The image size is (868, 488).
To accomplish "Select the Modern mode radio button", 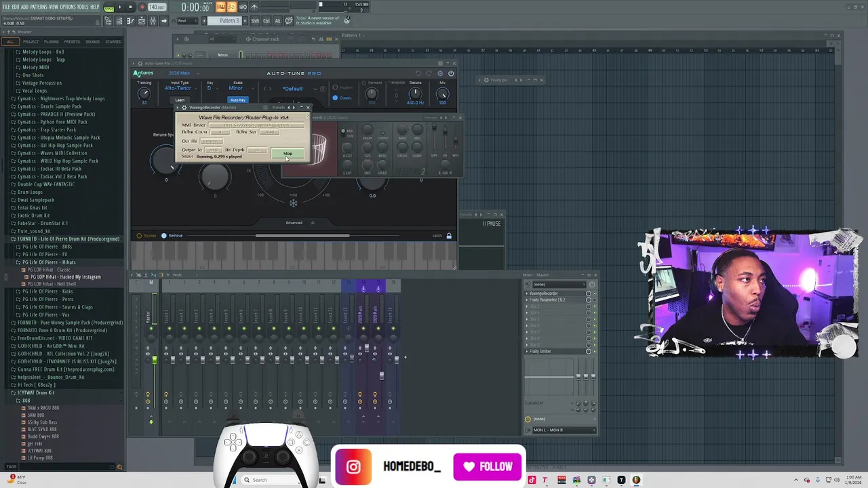I will point(335,87).
